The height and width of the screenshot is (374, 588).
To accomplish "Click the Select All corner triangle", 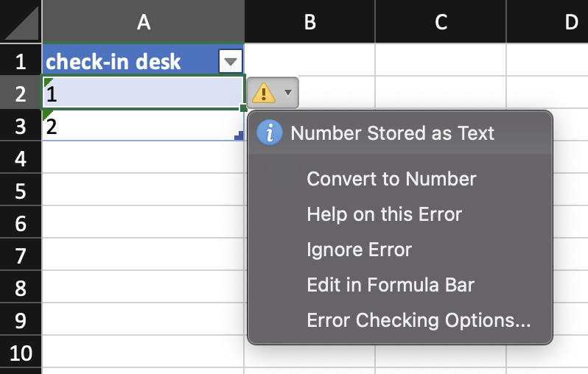I will (x=21, y=23).
